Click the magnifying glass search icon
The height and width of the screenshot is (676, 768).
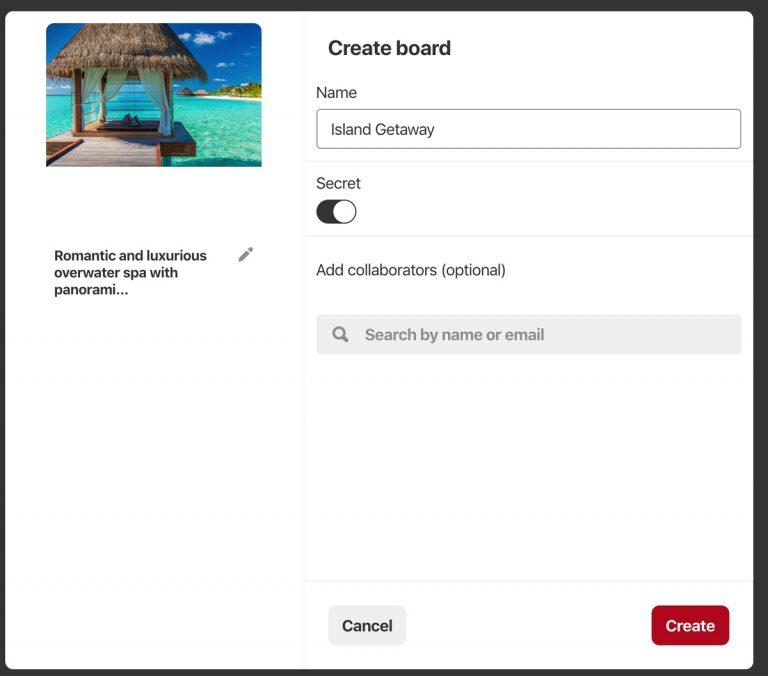click(340, 335)
